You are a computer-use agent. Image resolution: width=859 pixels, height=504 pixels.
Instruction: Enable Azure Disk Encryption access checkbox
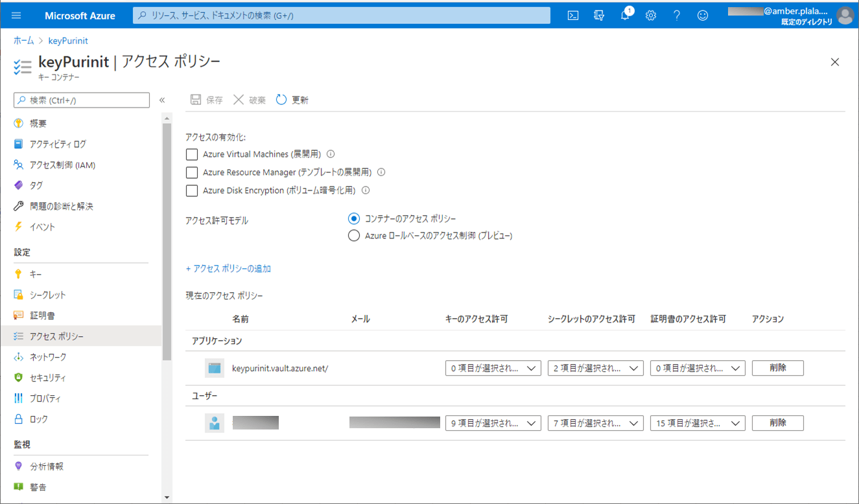pyautogui.click(x=191, y=190)
